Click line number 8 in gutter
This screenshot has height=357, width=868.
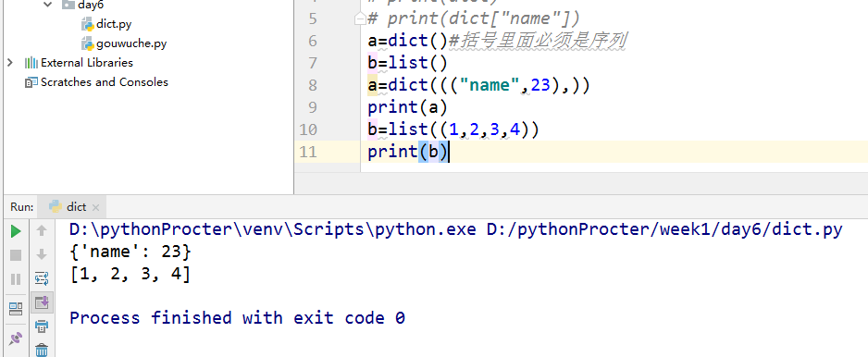pos(313,85)
